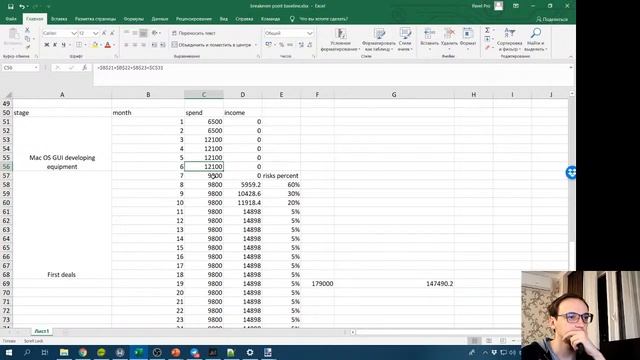Center cell text horizontally
The image size is (640, 360).
point(135,44)
